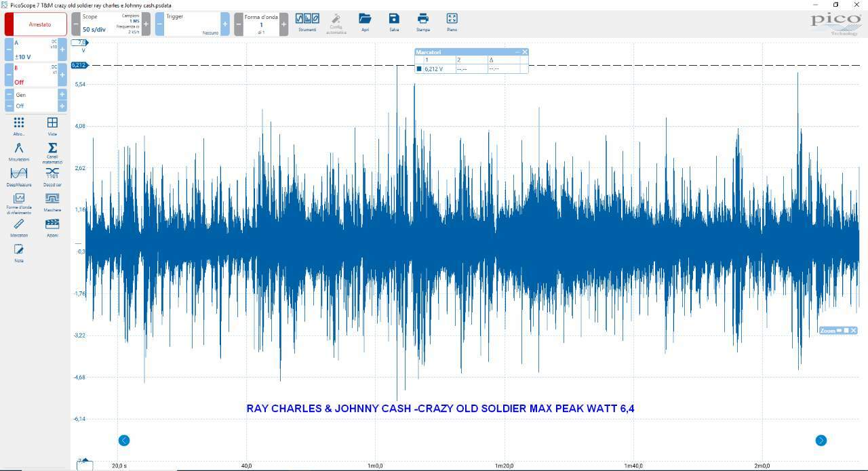Viewport: 868px width, 471px height.
Task: Launch the DeepMeasure tool
Action: [x=19, y=176]
